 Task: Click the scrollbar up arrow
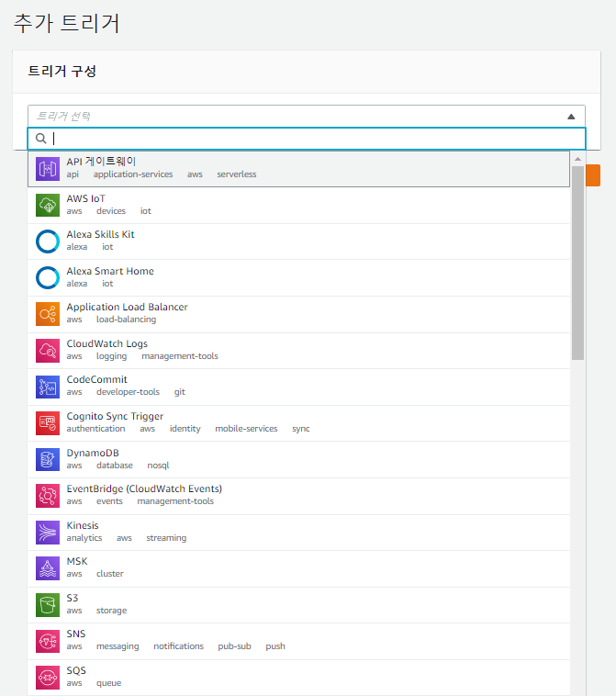point(577,159)
